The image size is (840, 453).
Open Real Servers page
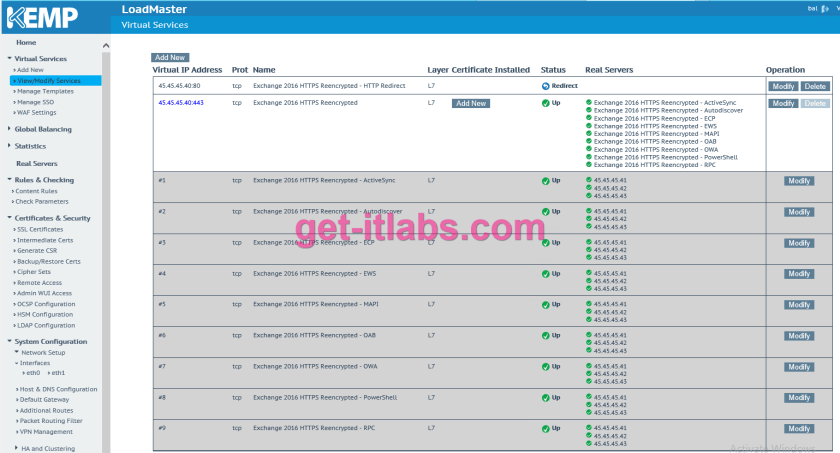pyautogui.click(x=36, y=163)
